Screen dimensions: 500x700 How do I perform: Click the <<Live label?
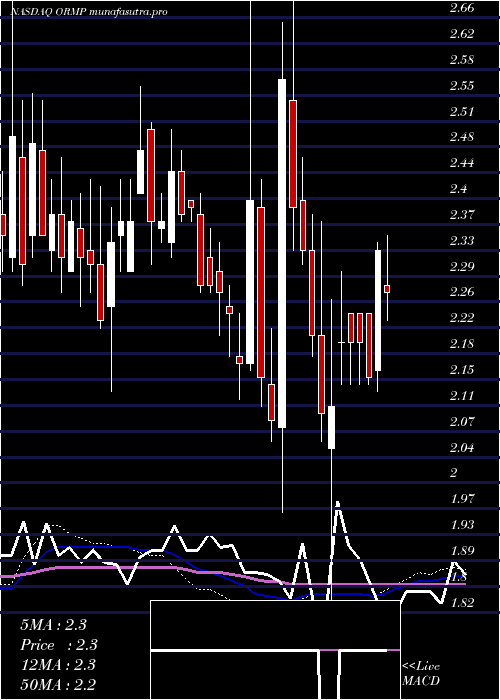click(421, 667)
